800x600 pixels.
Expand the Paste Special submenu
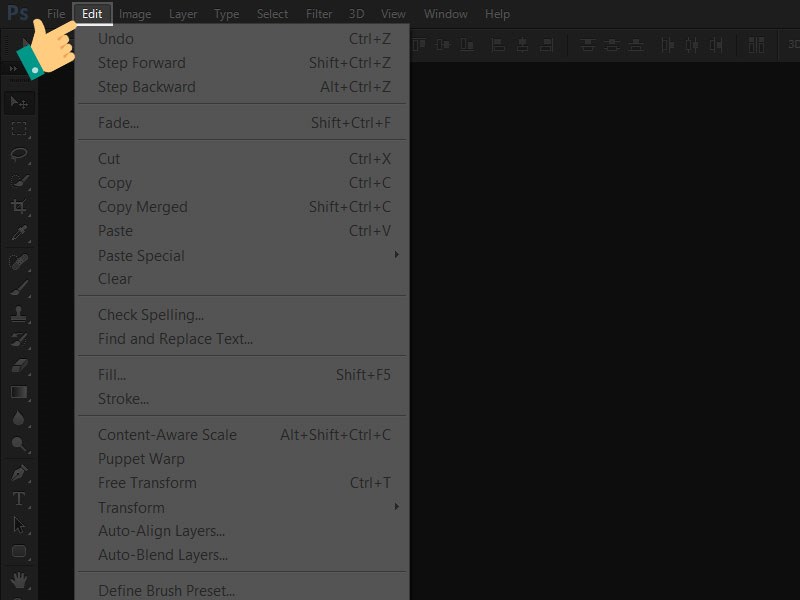[x=140, y=255]
